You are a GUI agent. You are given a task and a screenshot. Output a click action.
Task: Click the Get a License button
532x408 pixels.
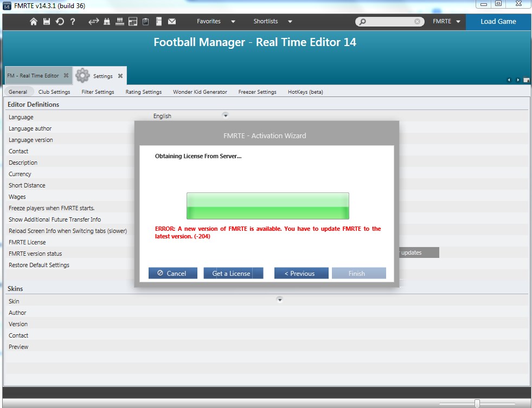(233, 273)
